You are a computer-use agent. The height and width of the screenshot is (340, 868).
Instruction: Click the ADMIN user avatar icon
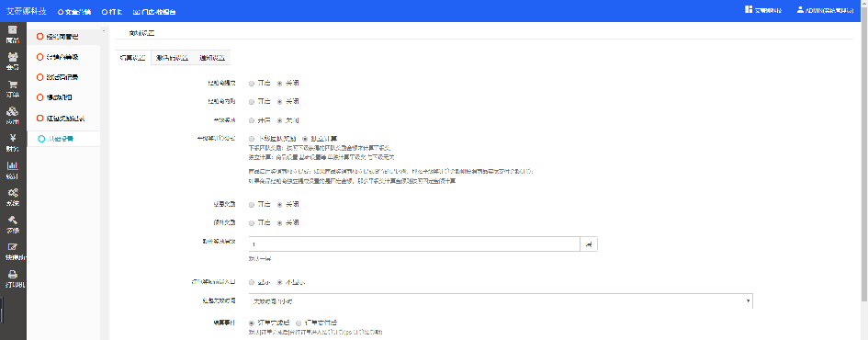[800, 9]
